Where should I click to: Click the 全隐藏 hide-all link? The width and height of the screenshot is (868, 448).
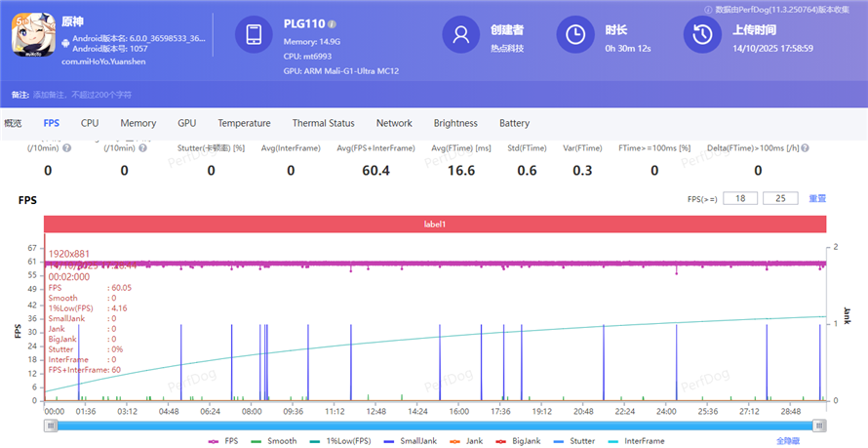[790, 441]
